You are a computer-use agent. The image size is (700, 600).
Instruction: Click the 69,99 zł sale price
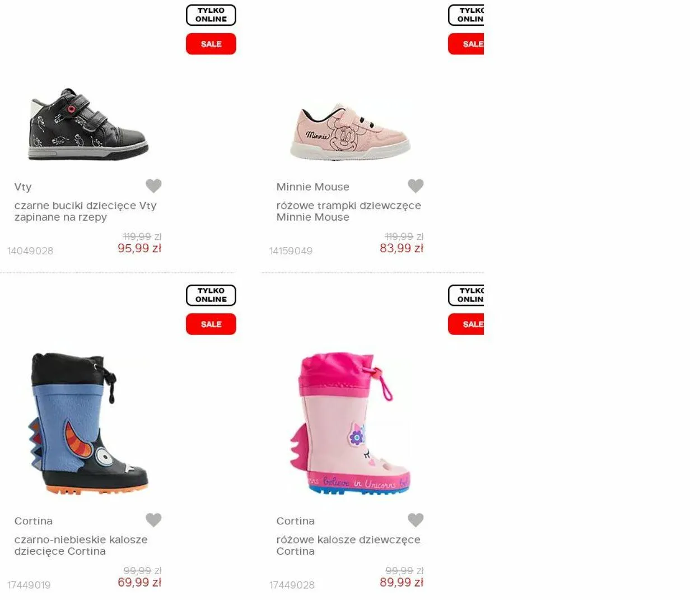click(139, 582)
